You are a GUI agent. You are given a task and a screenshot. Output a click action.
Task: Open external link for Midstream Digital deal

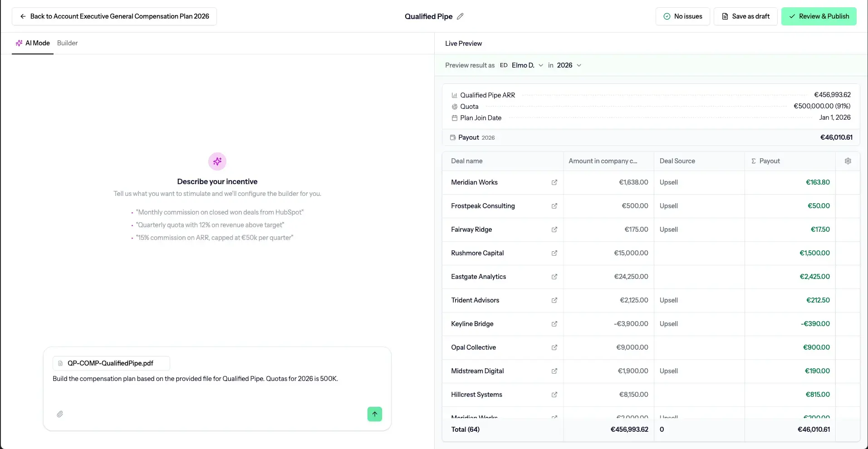click(x=554, y=371)
